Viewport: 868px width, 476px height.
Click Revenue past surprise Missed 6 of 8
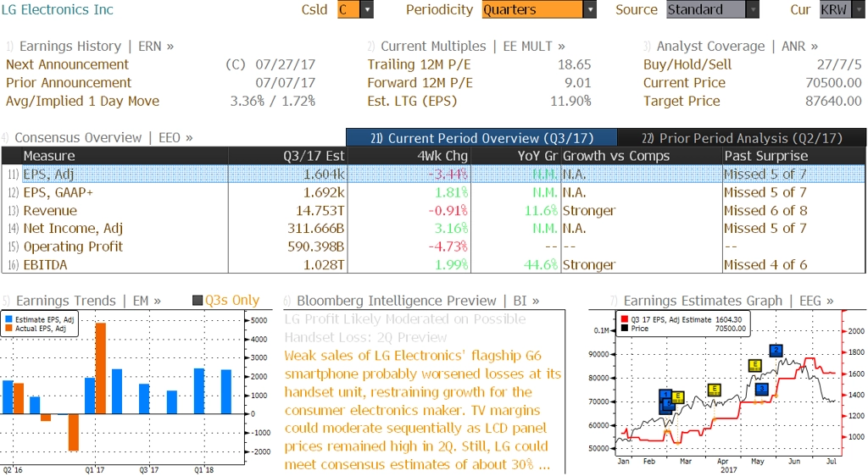point(765,211)
